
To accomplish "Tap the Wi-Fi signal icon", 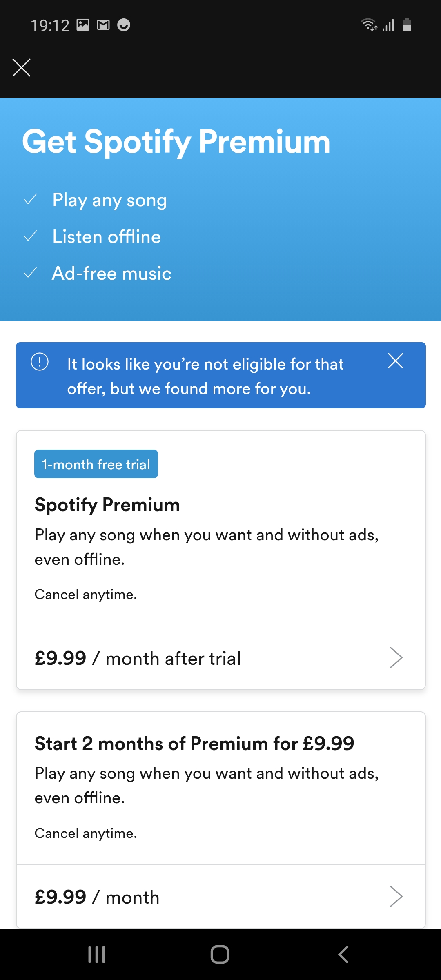I will click(369, 25).
